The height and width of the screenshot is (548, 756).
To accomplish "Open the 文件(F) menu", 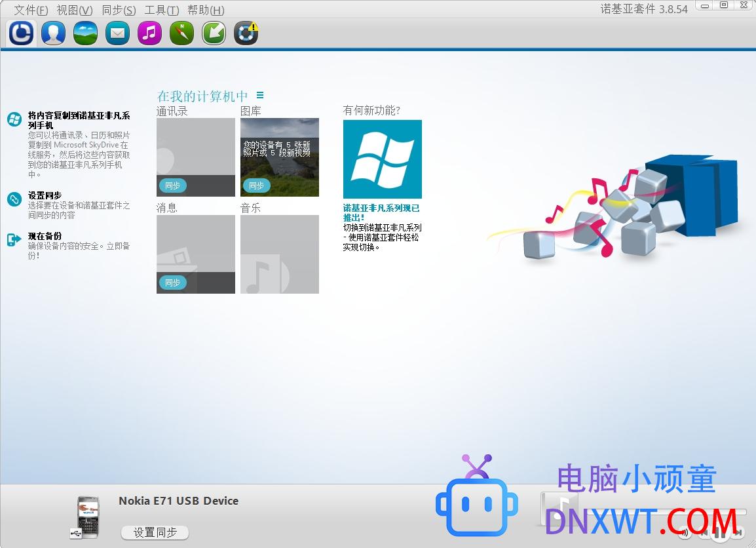I will coord(31,10).
